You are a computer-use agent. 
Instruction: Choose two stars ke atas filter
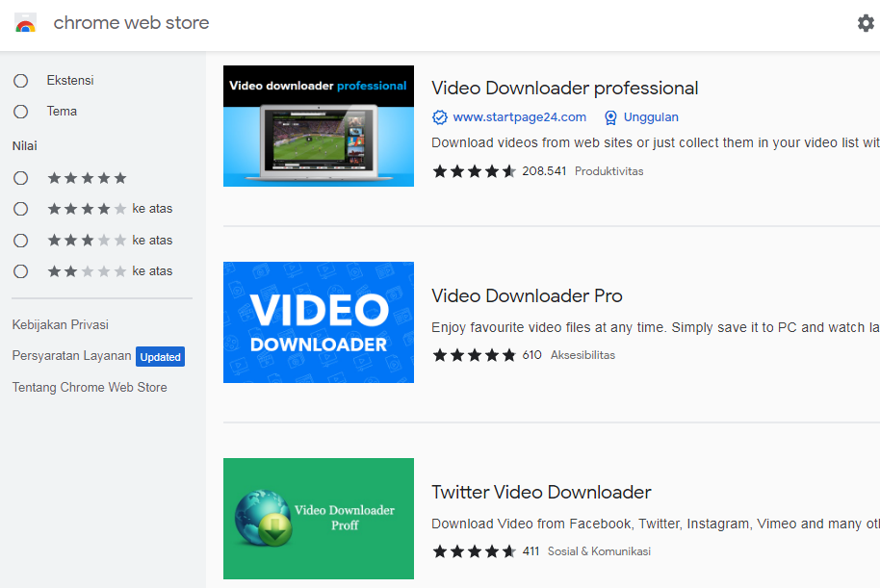[21, 271]
